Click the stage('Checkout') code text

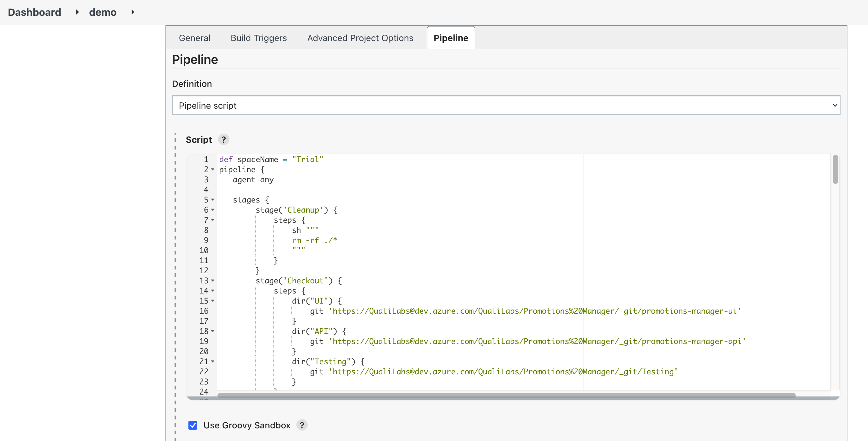299,281
